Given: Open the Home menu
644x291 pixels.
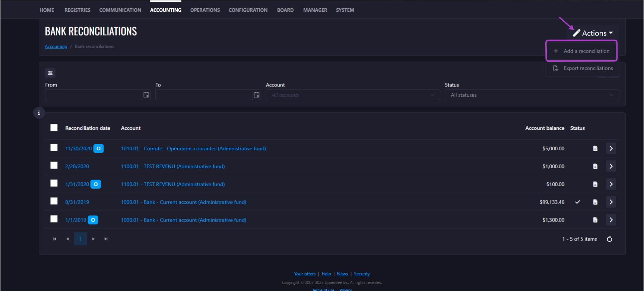Looking at the screenshot, I should click(x=47, y=10).
